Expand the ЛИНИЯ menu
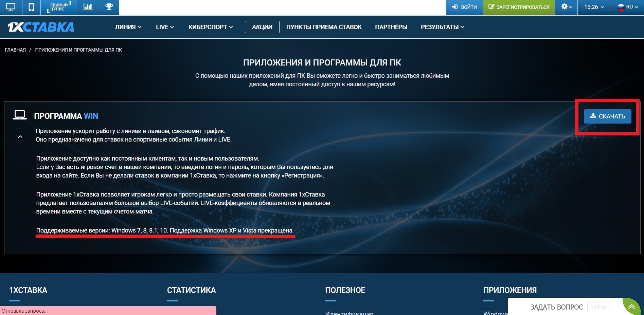Image resolution: width=644 pixels, height=315 pixels. pyautogui.click(x=128, y=27)
